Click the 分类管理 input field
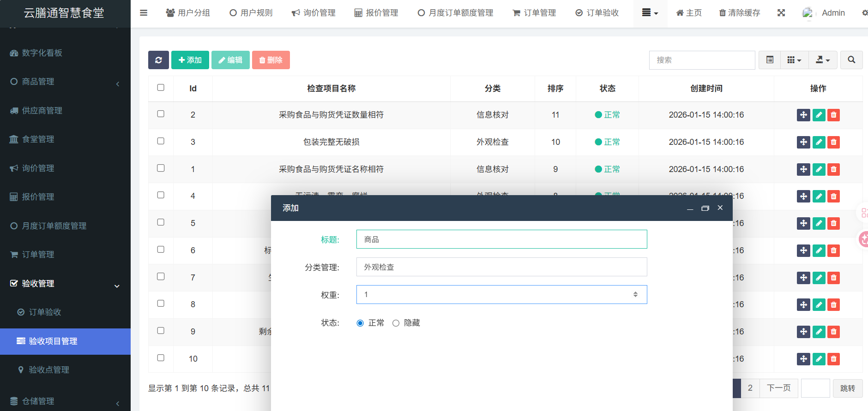 501,267
